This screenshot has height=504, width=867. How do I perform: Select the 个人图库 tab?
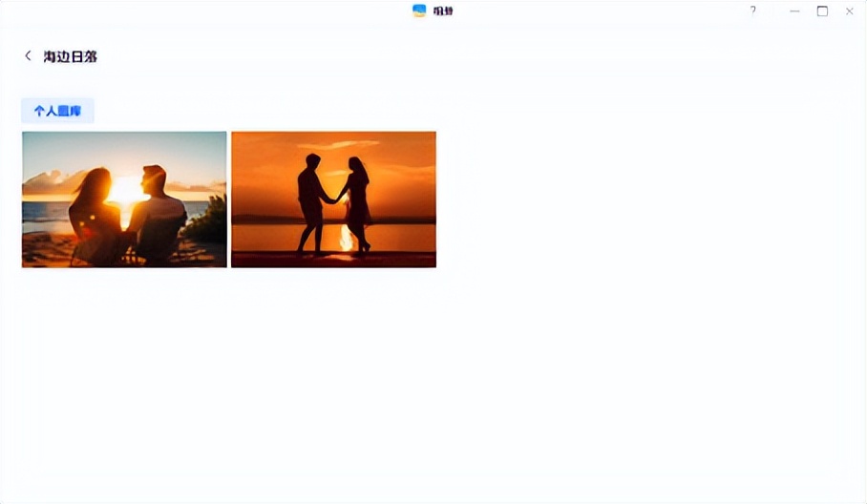click(57, 111)
